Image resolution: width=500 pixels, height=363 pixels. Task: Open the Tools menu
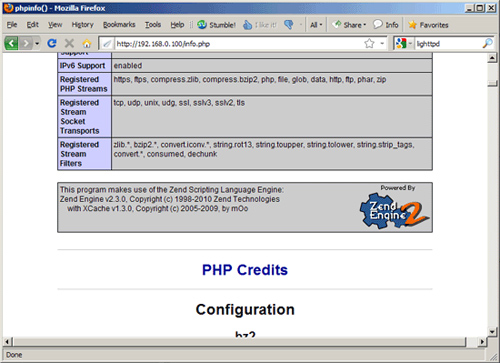pyautogui.click(x=153, y=25)
